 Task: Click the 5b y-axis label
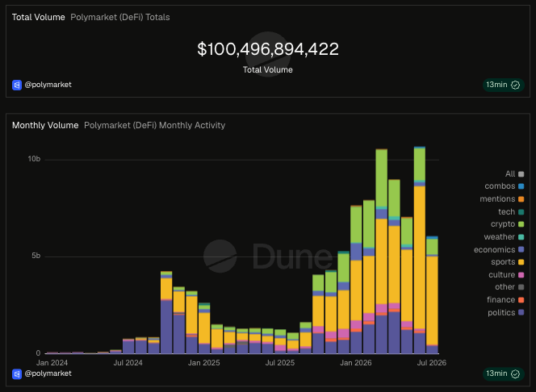pyautogui.click(x=36, y=256)
